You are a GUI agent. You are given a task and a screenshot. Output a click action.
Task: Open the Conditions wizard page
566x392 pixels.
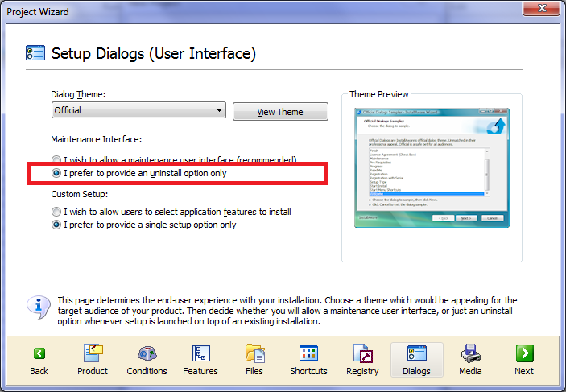click(x=147, y=360)
